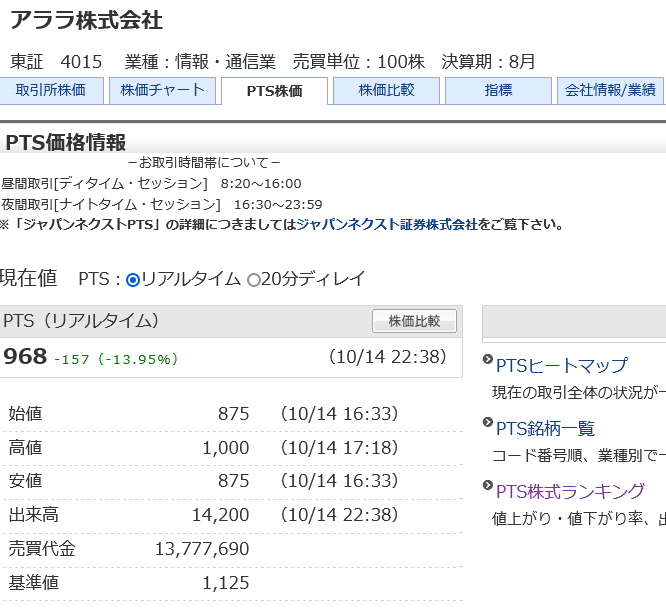Click the 出来高 timestamp (10/14 22:38)
The height and width of the screenshot is (611, 666).
pos(339,515)
